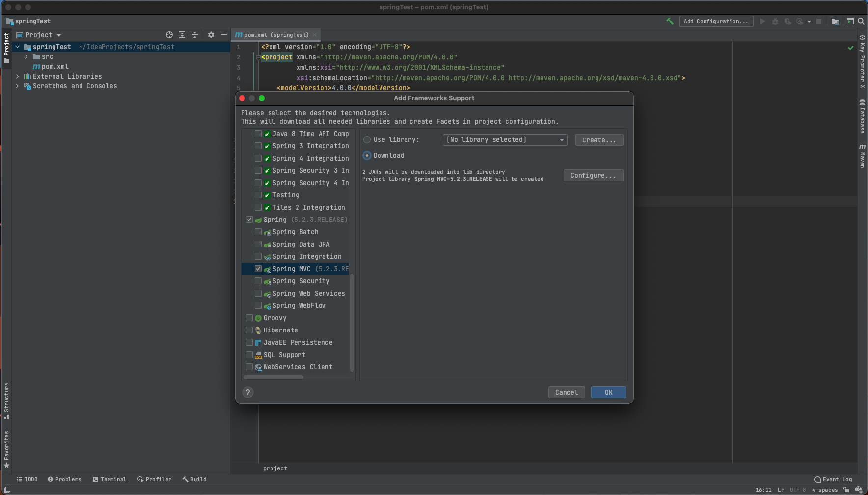
Task: Open Project panel gear options
Action: point(211,35)
